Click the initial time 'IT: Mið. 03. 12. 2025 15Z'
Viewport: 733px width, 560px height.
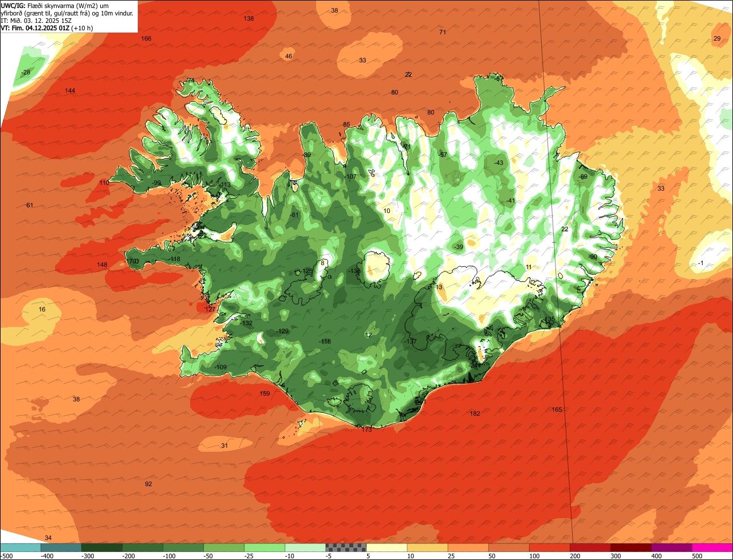tap(36, 21)
